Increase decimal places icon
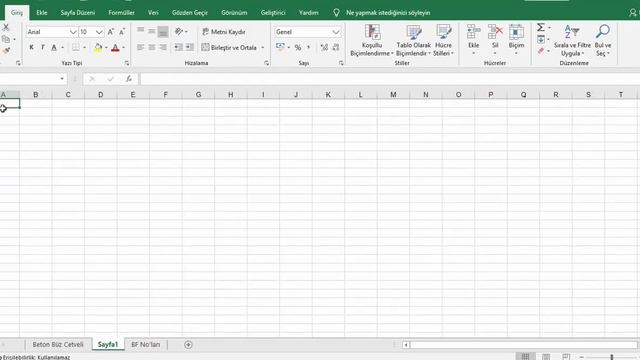Screen dimensions: 640x360 pos(324,47)
